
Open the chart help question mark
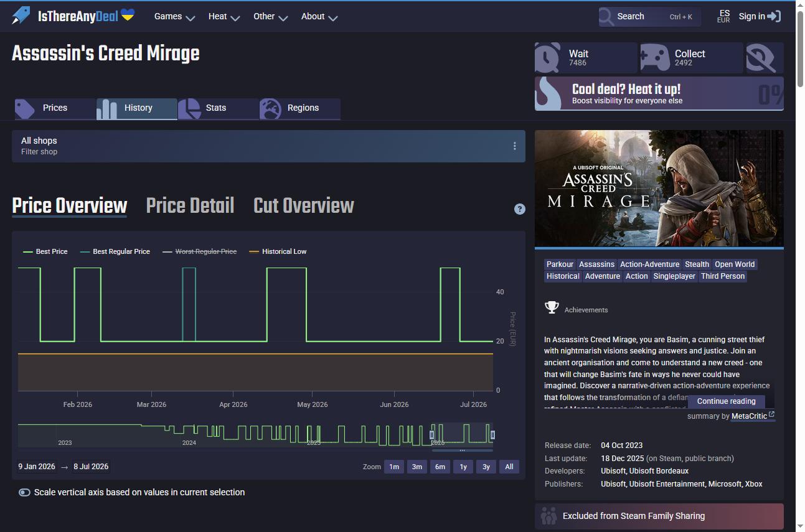click(520, 209)
